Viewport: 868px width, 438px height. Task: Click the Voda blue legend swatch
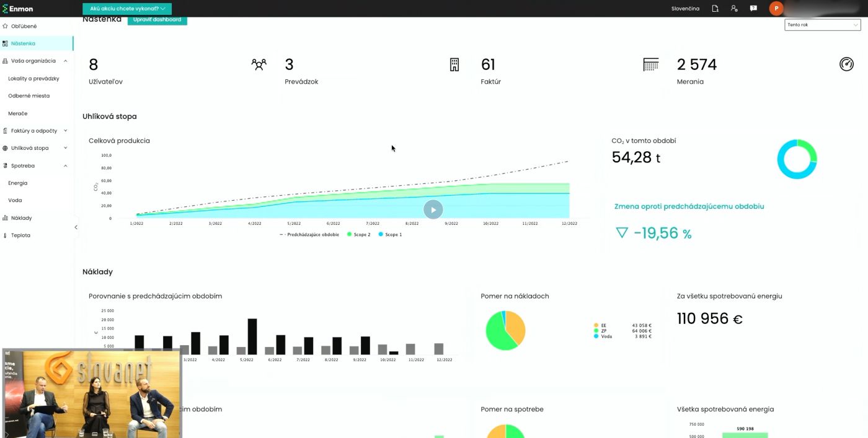(x=596, y=336)
